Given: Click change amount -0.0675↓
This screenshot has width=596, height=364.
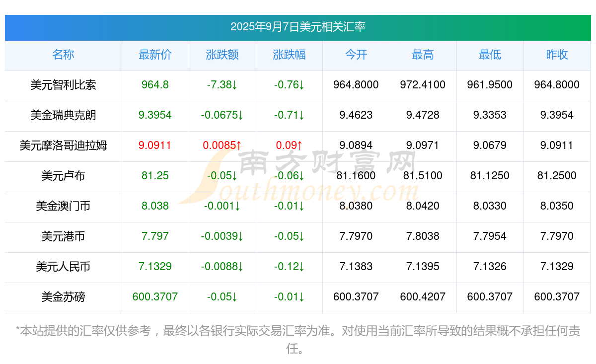Looking at the screenshot, I should (222, 115).
